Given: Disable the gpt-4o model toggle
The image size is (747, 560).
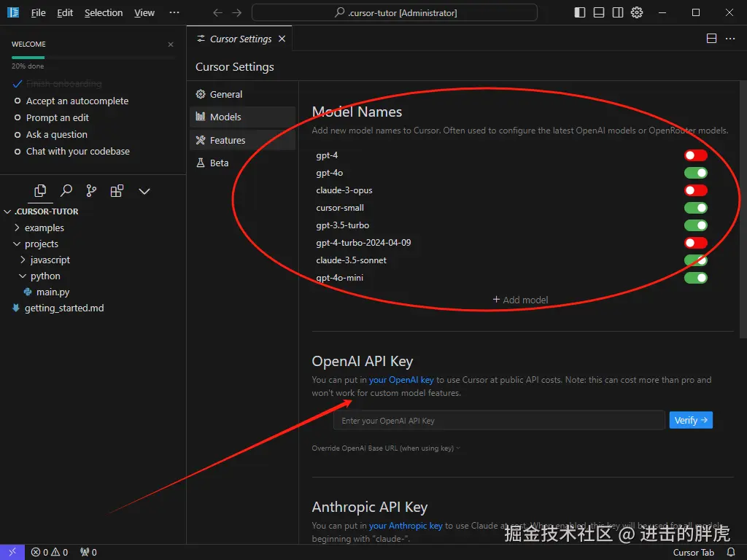Looking at the screenshot, I should (x=695, y=173).
